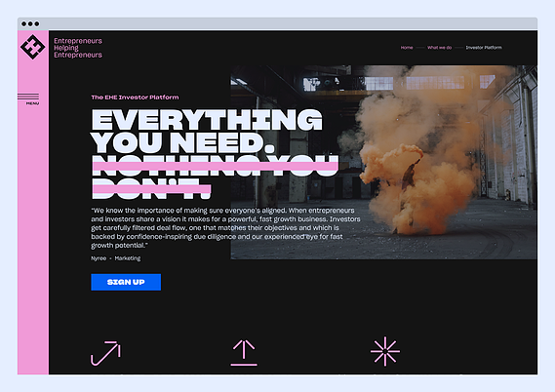Screen dimensions: 555x392
Task: Click the middle browser window dot
Action: pyautogui.click(x=30, y=23)
